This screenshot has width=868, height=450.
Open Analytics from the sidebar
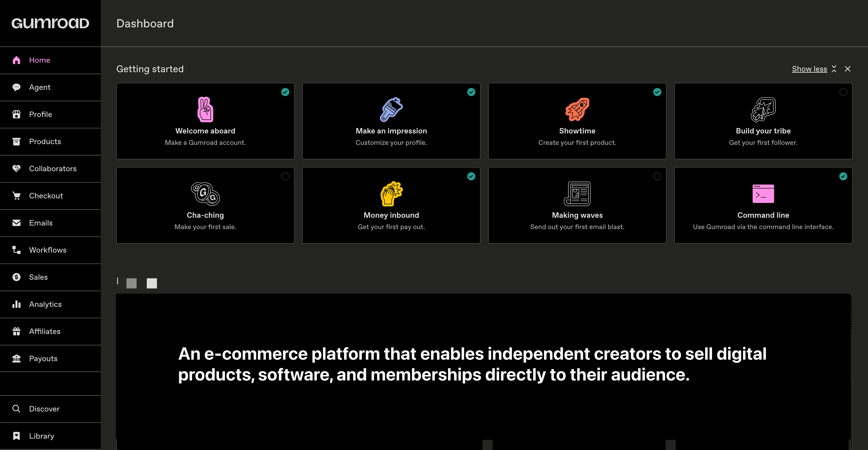pos(50,304)
